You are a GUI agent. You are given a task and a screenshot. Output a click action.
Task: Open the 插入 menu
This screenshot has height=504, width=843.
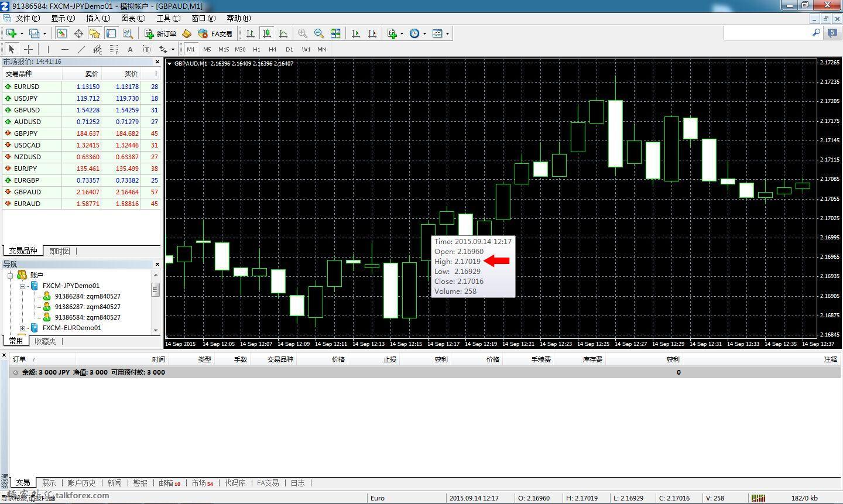(x=98, y=18)
